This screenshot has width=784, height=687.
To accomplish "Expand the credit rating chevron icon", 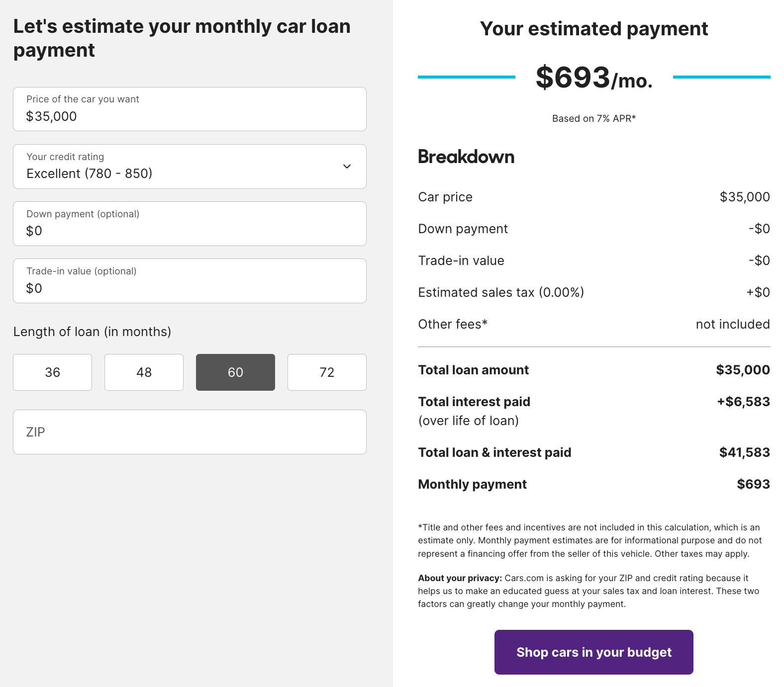I will point(347,167).
